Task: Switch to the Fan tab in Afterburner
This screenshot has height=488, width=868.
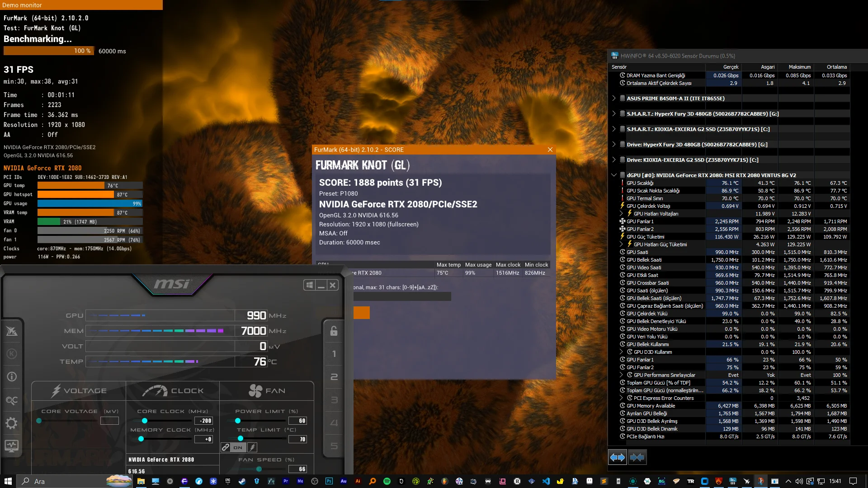Action: (267, 391)
